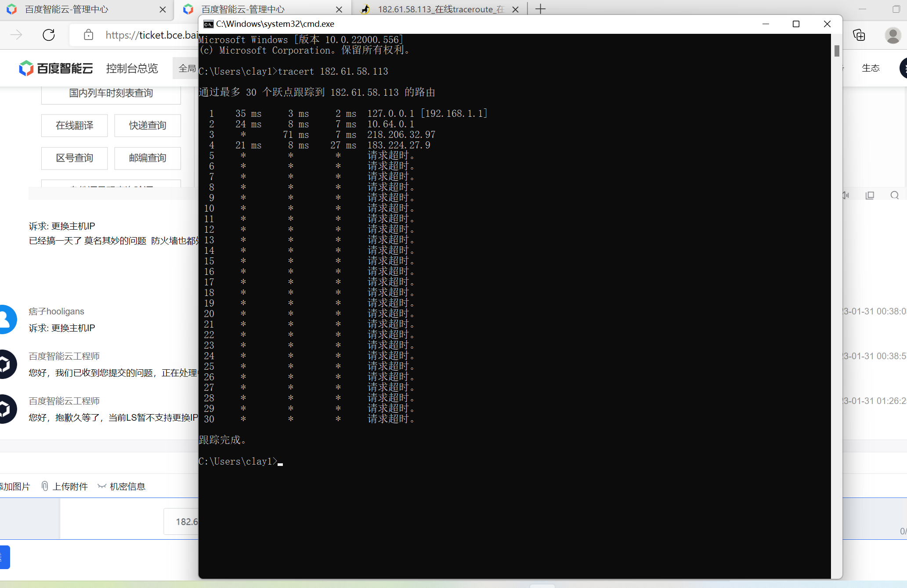Click the 上传附件 paperclip icon

[x=45, y=486]
